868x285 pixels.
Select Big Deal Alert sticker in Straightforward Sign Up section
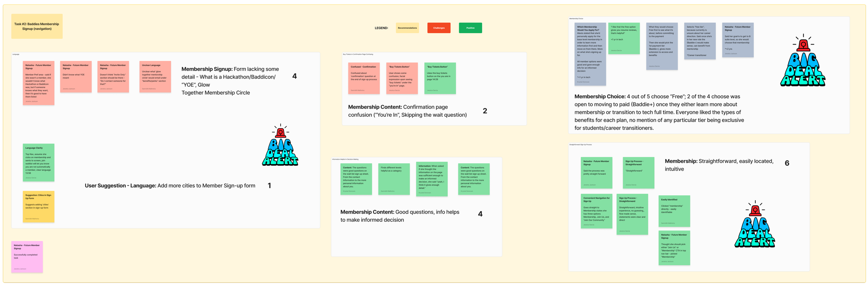pyautogui.click(x=754, y=224)
